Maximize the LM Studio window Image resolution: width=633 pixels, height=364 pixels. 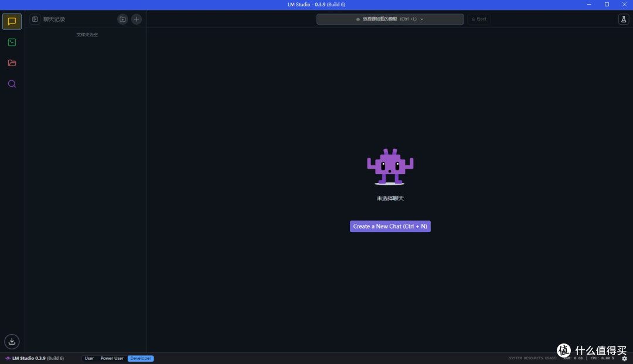point(607,5)
